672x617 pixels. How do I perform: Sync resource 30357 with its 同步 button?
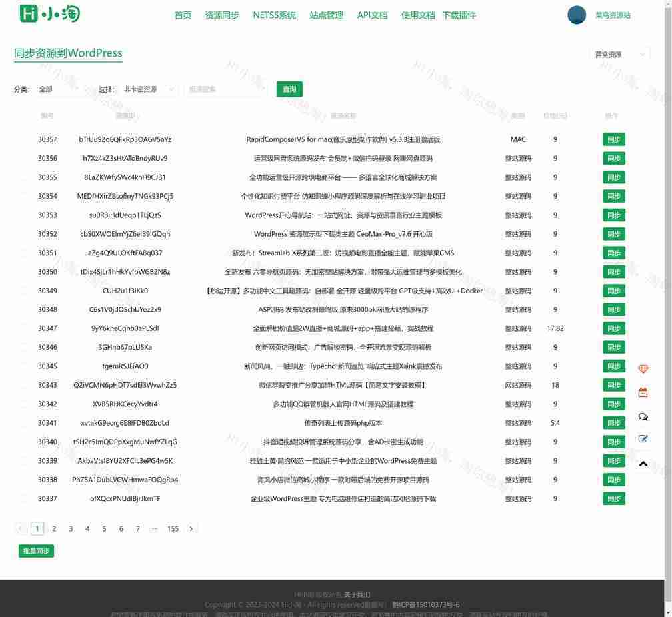point(613,139)
